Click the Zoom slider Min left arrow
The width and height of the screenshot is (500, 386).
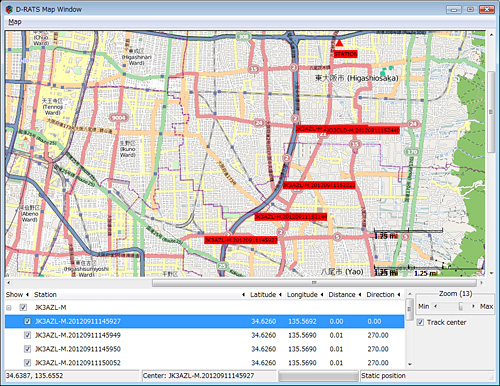pos(435,306)
